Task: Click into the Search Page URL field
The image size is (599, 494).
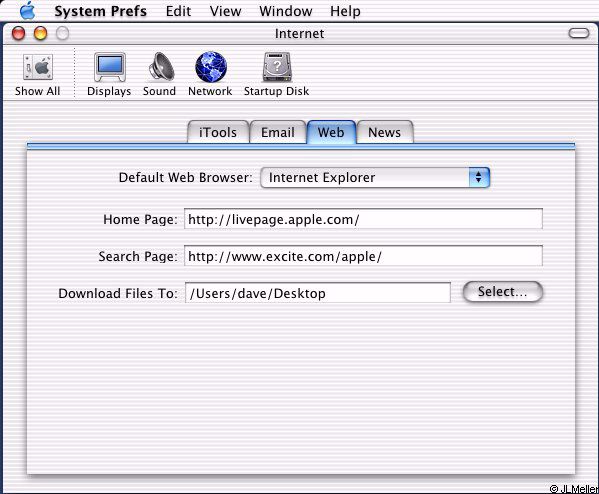Action: point(363,256)
